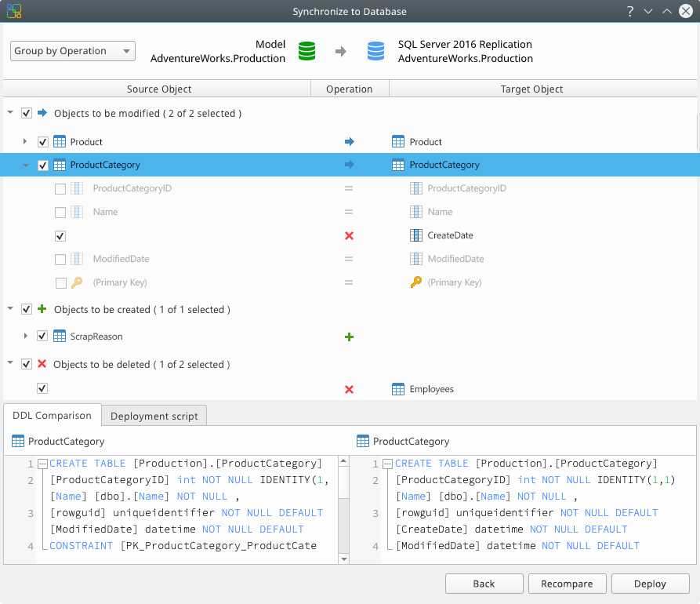Collapse the CREATE TABLE fold in right DDL
Viewport: 700px width, 604px height.
(x=387, y=464)
